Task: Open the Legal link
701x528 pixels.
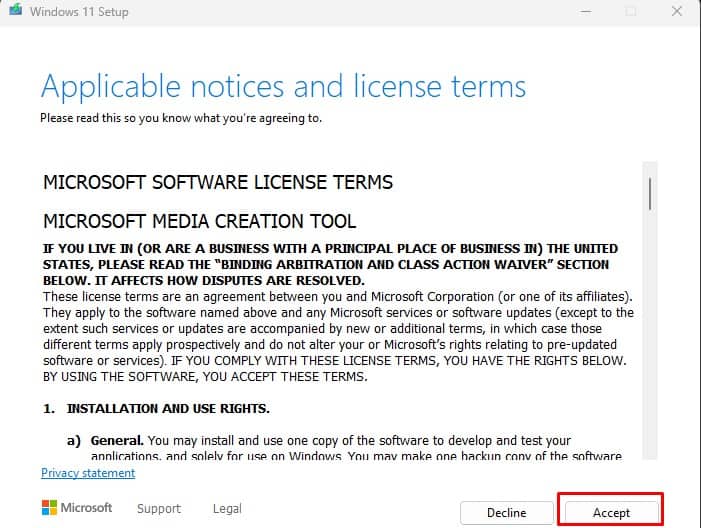Action: click(227, 509)
